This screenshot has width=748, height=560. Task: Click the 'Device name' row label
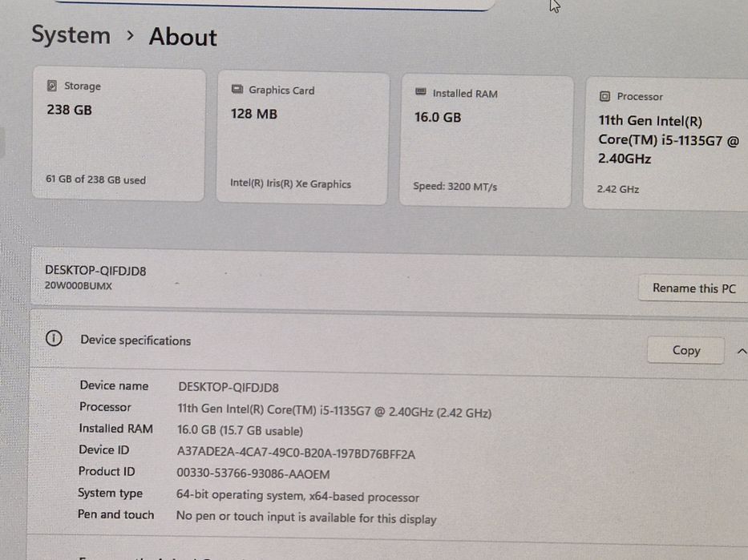(x=114, y=385)
